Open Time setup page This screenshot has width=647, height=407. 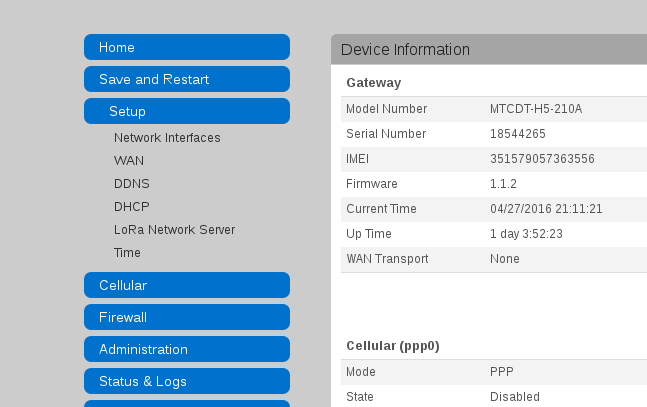(x=127, y=253)
